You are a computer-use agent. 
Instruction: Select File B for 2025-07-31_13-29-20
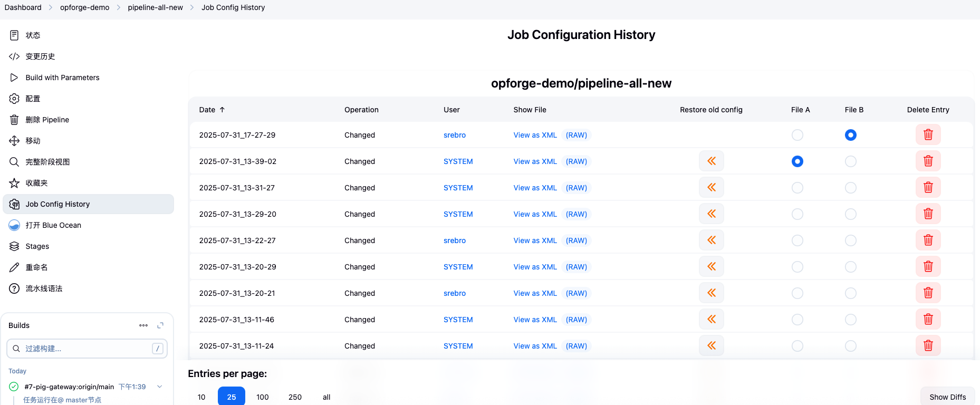(850, 214)
